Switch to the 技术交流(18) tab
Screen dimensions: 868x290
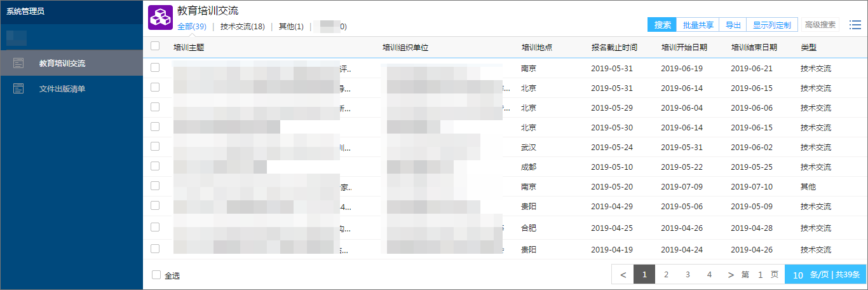pyautogui.click(x=243, y=27)
